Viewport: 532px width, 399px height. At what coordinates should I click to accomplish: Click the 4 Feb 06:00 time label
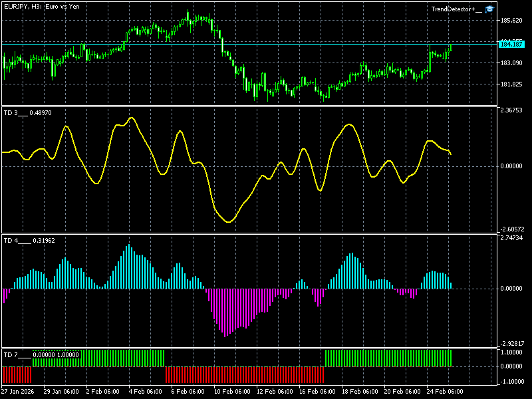point(145,391)
